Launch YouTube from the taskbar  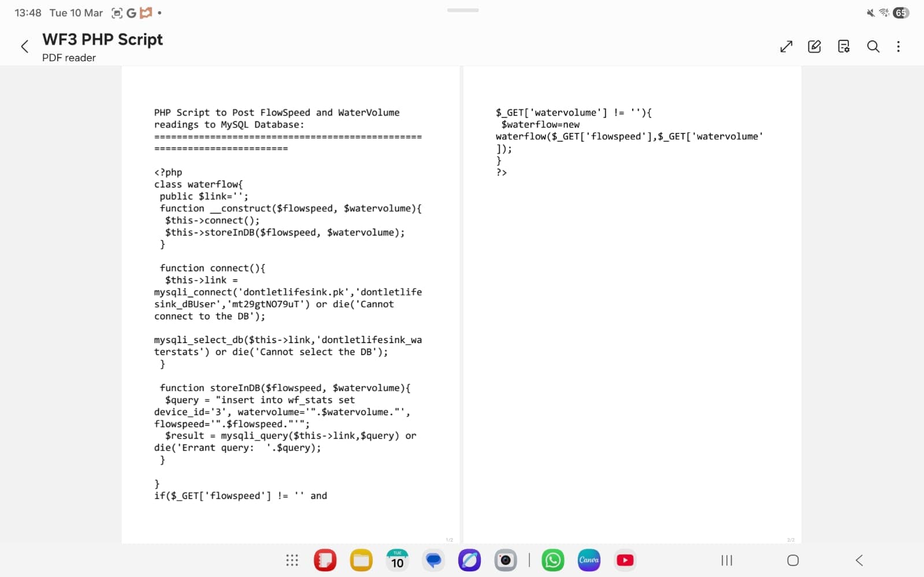coord(625,560)
